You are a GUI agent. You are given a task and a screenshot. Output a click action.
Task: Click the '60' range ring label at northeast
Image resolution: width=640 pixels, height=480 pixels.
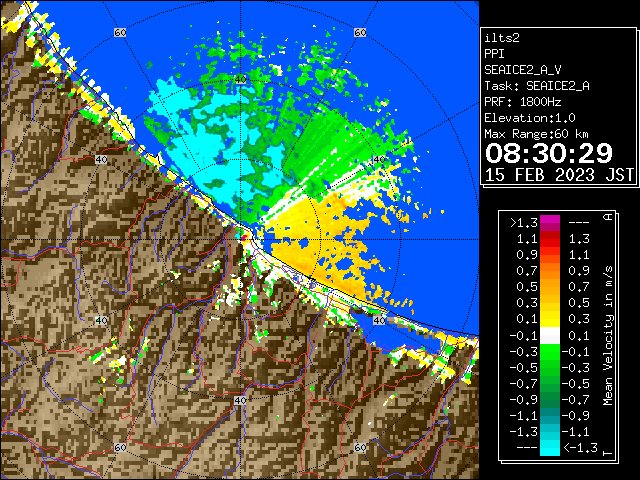pos(360,33)
